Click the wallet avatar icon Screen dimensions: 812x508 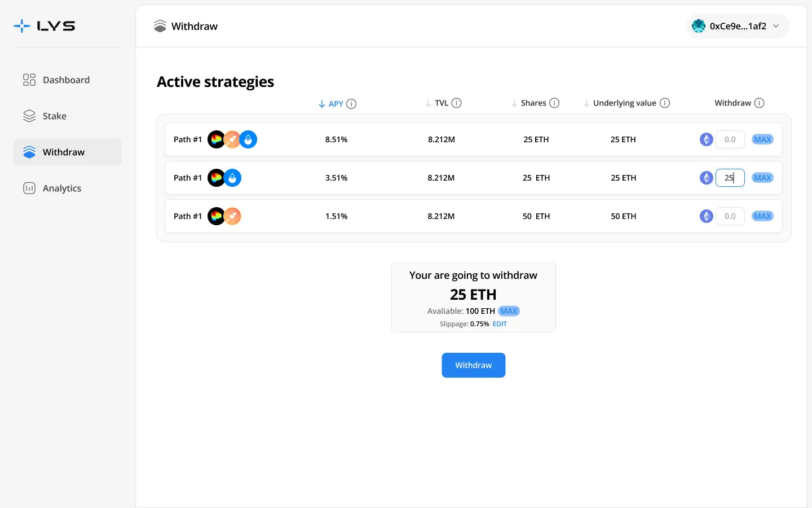(x=698, y=26)
